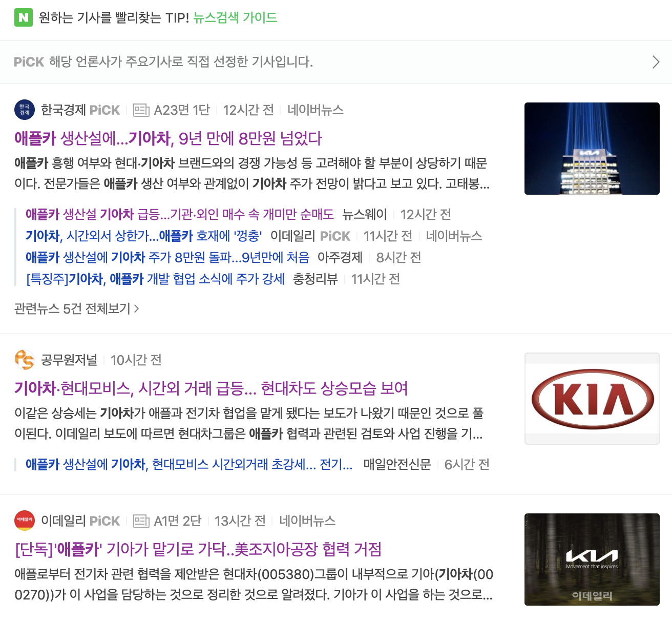Open related article [특징주]기아차, 애플카 개발 협업 소식
The image size is (672, 621).
pos(155,279)
